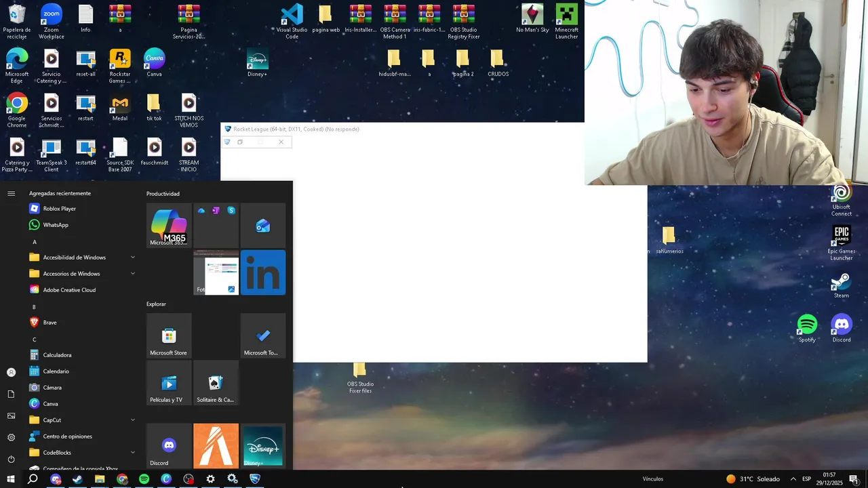Open the orange FACEIT-style tile beside Discord
Image resolution: width=868 pixels, height=488 pixels.
pyautogui.click(x=216, y=446)
